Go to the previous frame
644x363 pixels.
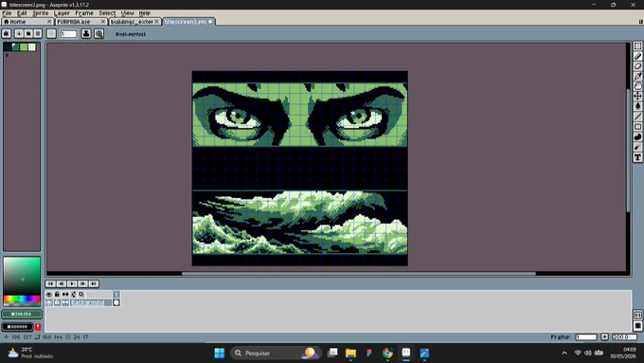(x=62, y=283)
